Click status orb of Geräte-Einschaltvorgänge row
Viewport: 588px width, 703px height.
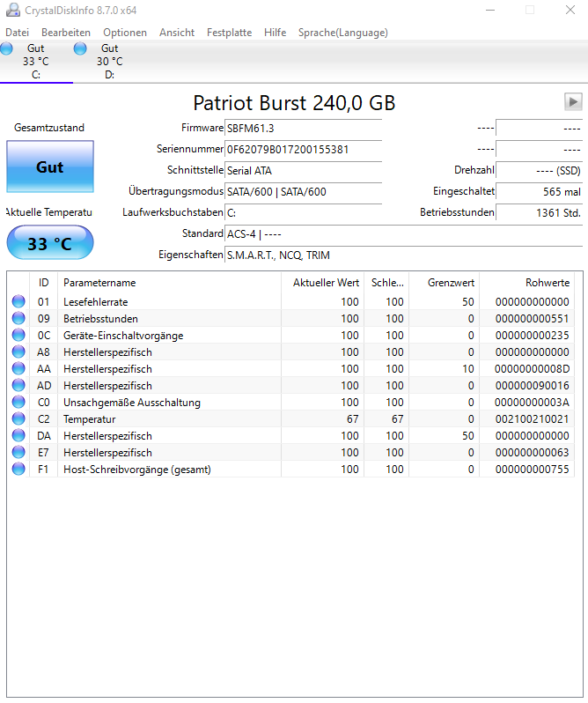[x=18, y=335]
